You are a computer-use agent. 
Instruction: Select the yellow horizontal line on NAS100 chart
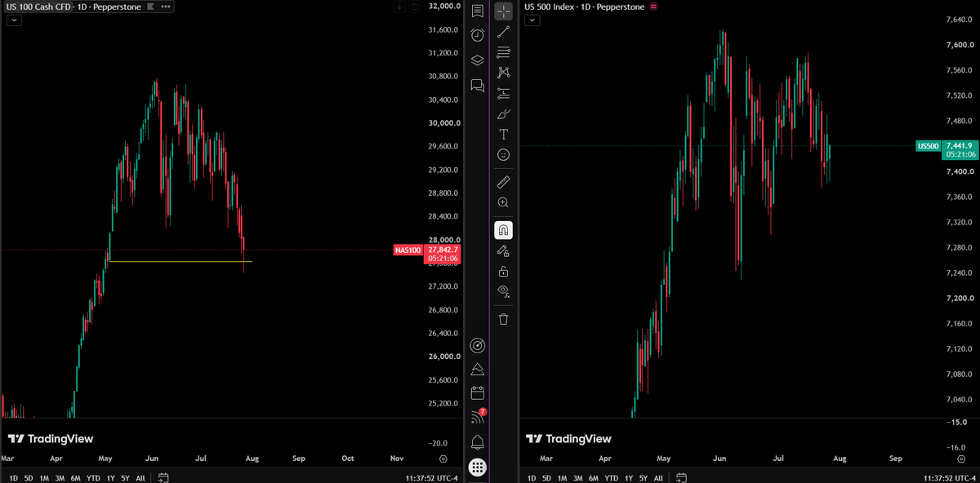click(180, 262)
